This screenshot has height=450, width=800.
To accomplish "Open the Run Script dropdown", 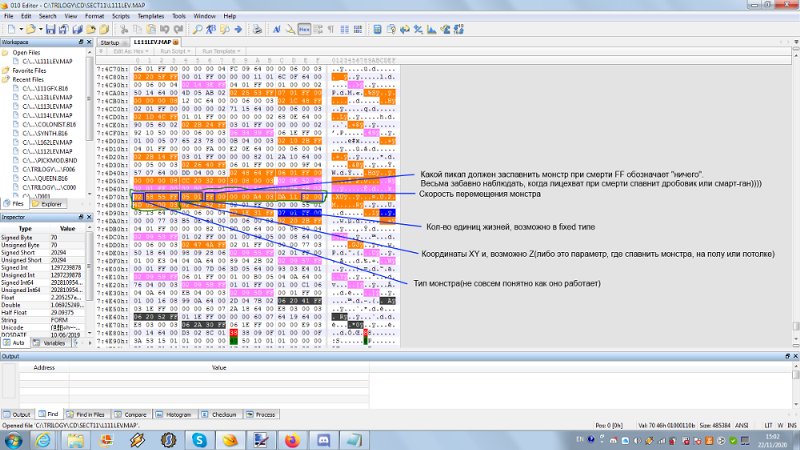I will (x=175, y=51).
